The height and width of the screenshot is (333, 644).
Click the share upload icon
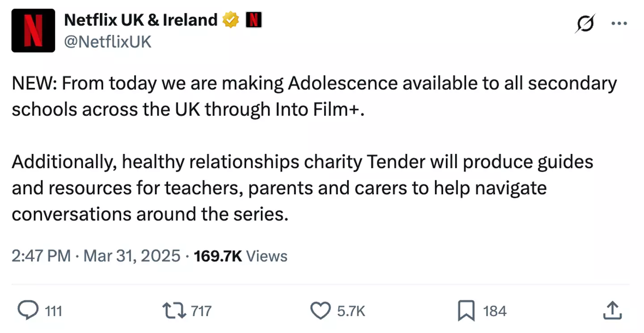pos(612,310)
